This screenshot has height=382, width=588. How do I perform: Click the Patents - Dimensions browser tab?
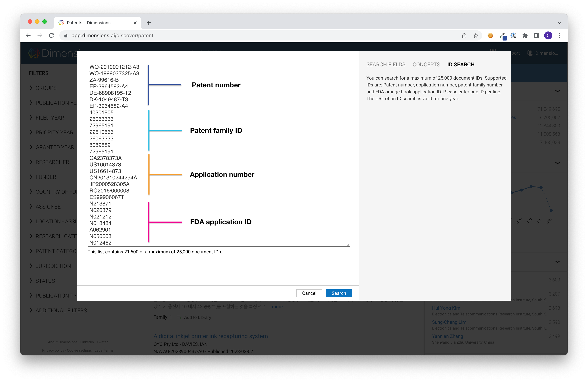point(97,23)
